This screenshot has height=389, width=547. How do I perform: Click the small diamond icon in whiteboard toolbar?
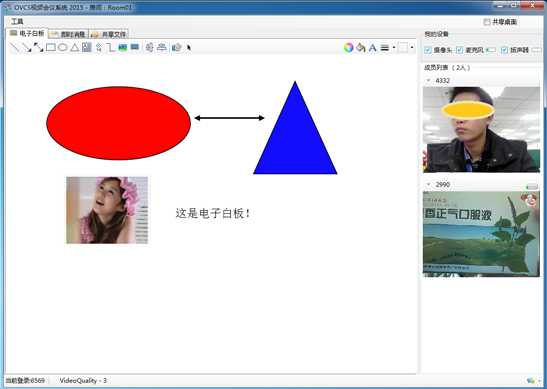coord(99,47)
